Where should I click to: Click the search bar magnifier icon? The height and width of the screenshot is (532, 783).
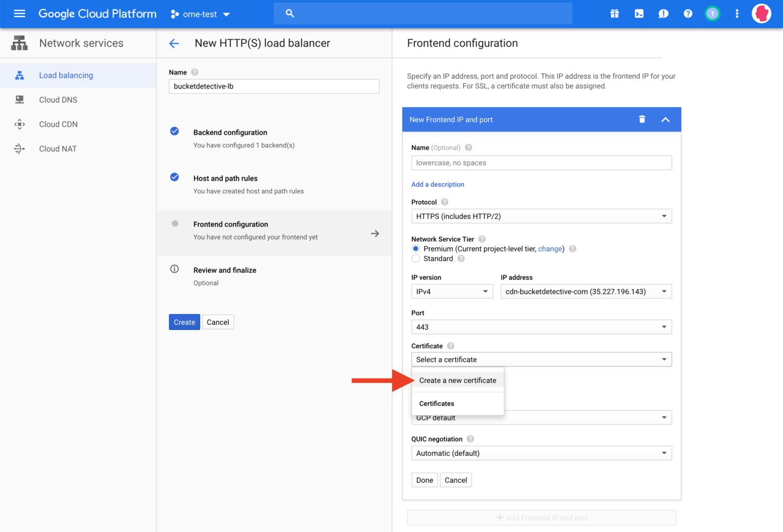click(x=290, y=14)
